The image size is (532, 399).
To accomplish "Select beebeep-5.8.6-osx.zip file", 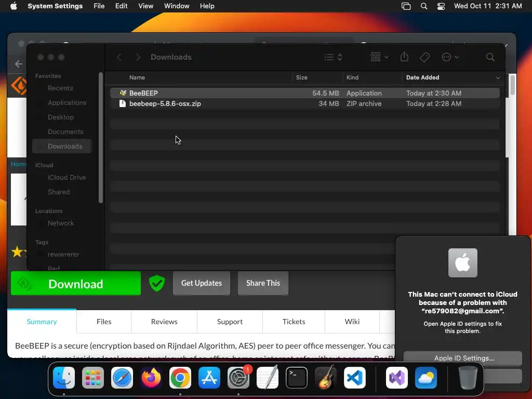I will pyautogui.click(x=304, y=104).
